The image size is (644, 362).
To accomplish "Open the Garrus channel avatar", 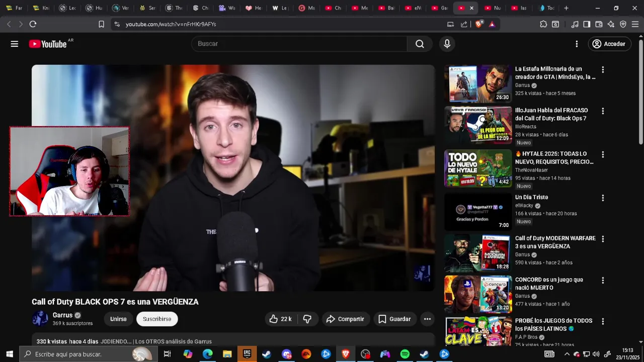I will [40, 319].
